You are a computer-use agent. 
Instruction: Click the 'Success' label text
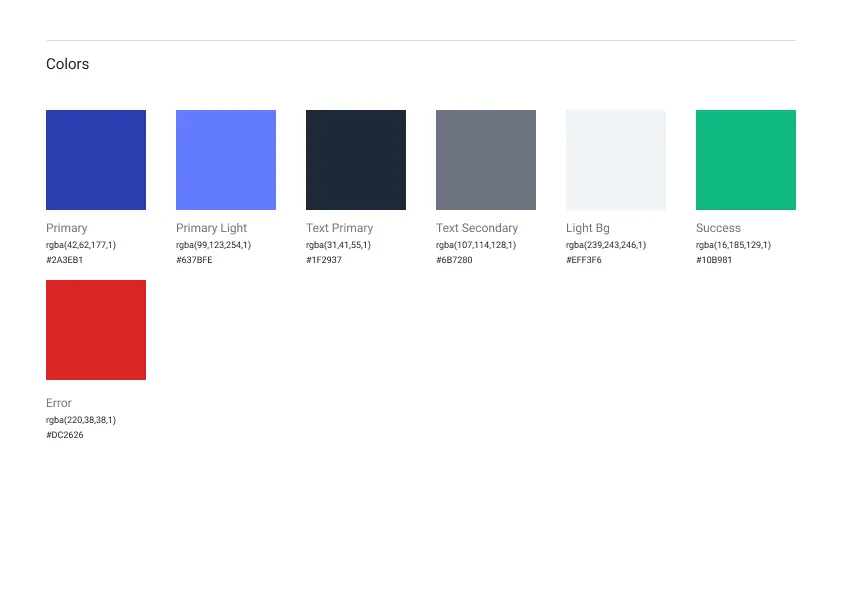click(x=718, y=228)
